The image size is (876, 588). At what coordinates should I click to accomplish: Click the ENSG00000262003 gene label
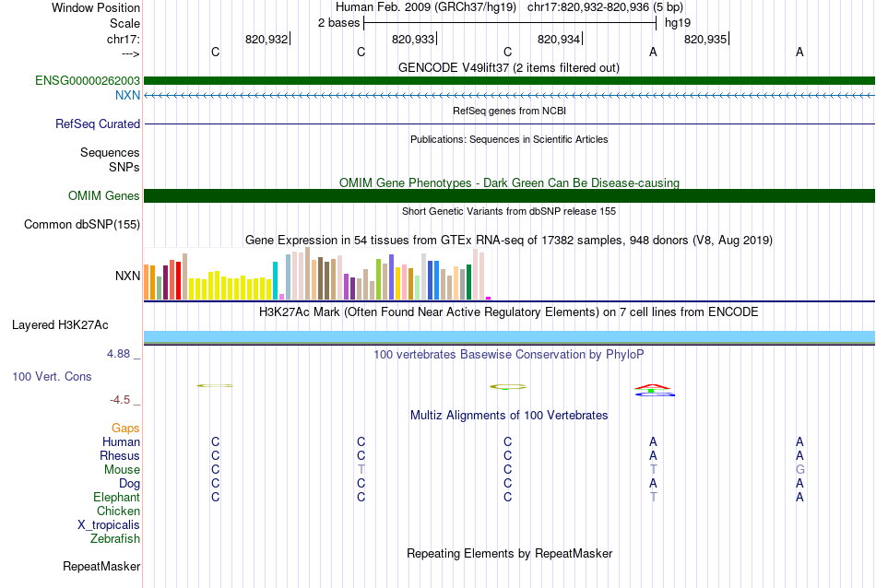88,80
